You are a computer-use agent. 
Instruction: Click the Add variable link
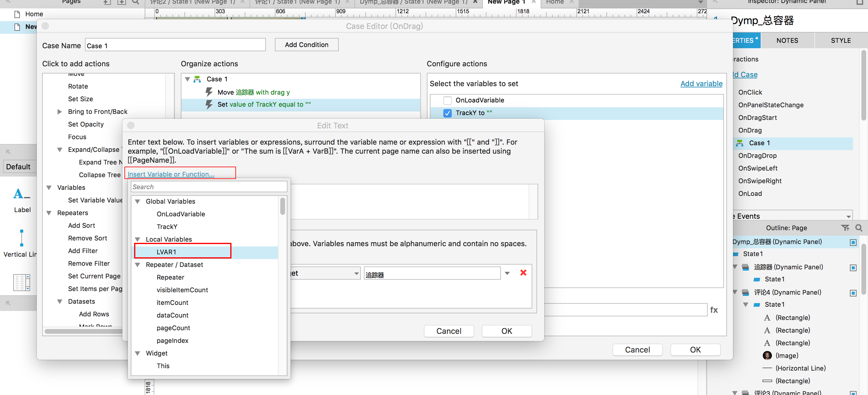tap(701, 83)
